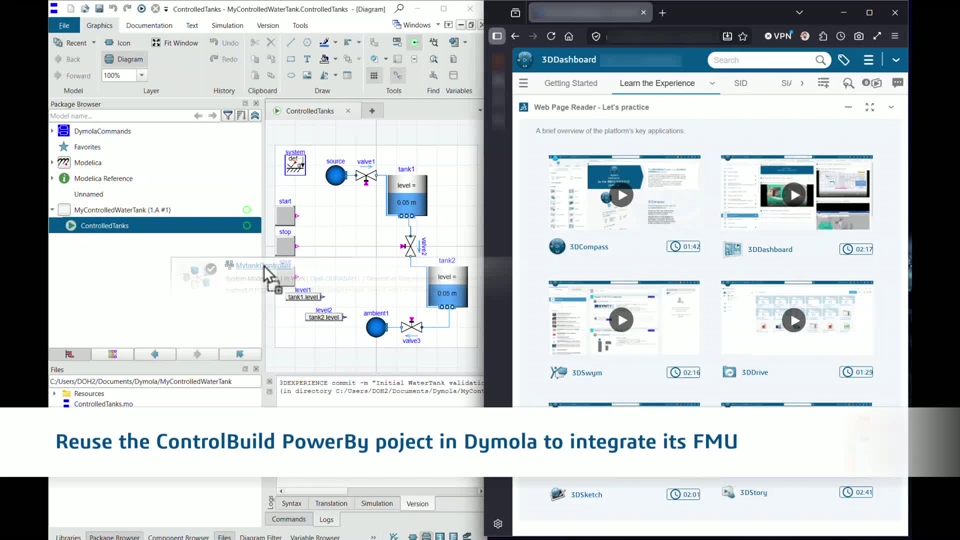Open the chat bubble icon on the dashboard

tap(898, 83)
